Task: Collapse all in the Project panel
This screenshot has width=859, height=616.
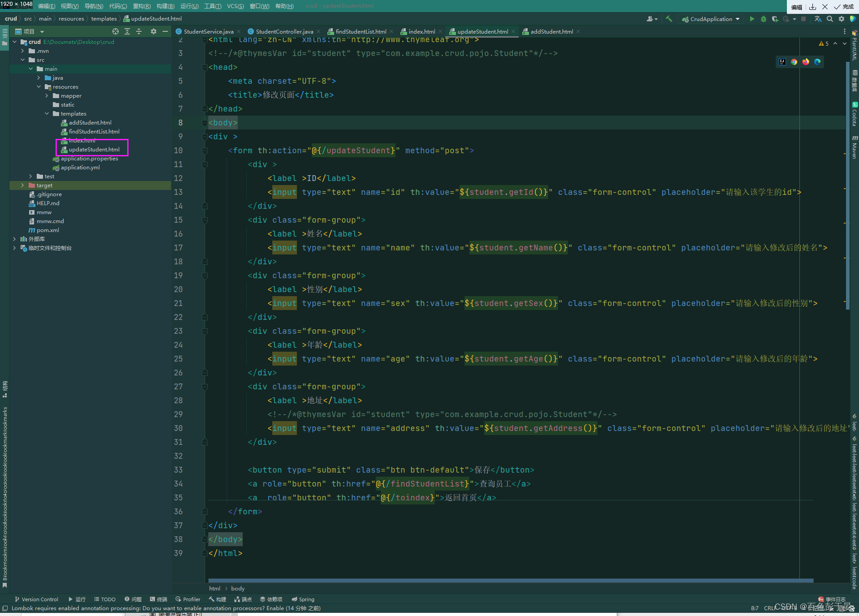Action: point(139,31)
